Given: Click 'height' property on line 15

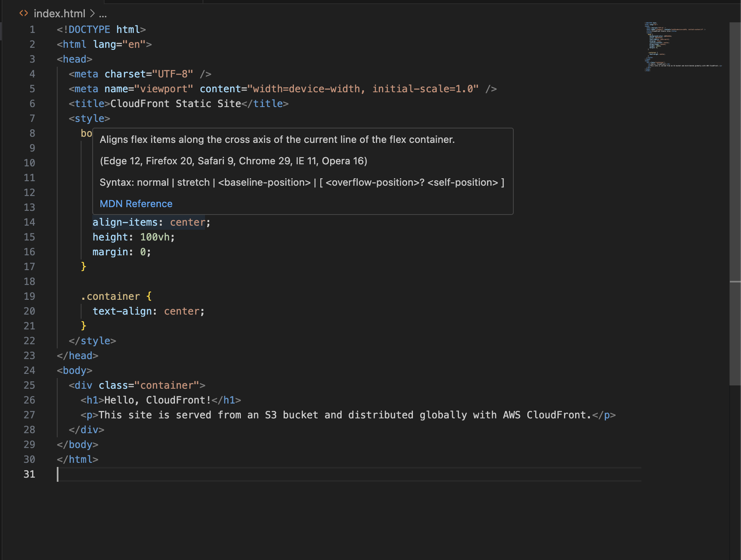Looking at the screenshot, I should [110, 237].
